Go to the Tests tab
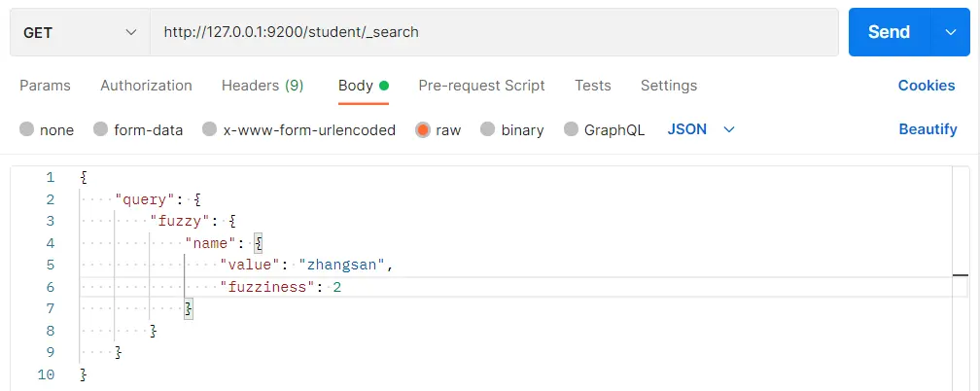Viewport: 980px width, 391px height. tap(593, 86)
